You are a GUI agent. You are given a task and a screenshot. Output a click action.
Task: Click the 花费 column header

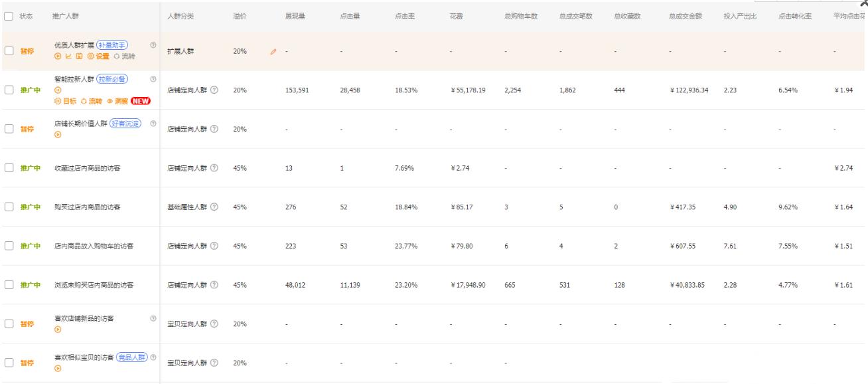tap(457, 15)
